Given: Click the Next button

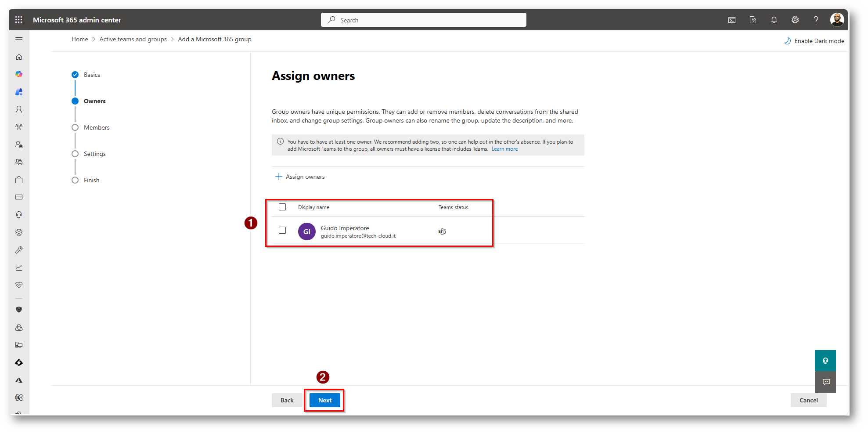Looking at the screenshot, I should [x=325, y=400].
